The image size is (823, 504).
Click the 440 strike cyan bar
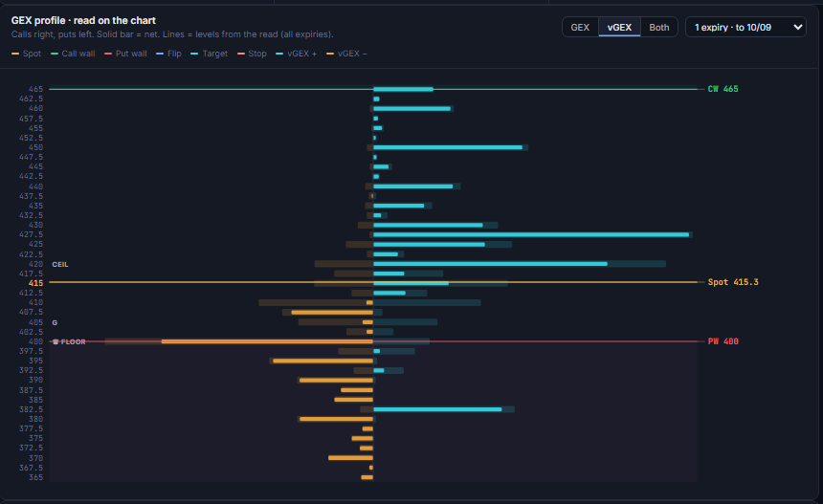pos(412,186)
